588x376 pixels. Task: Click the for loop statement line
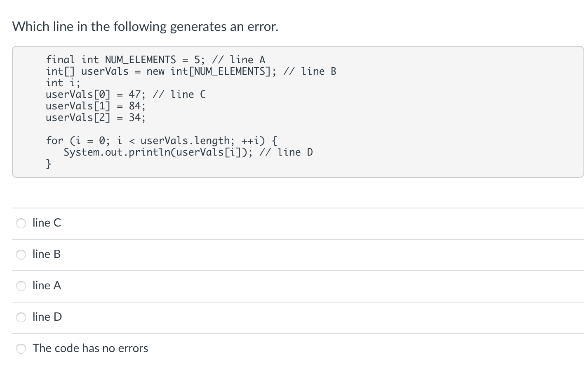click(x=161, y=140)
